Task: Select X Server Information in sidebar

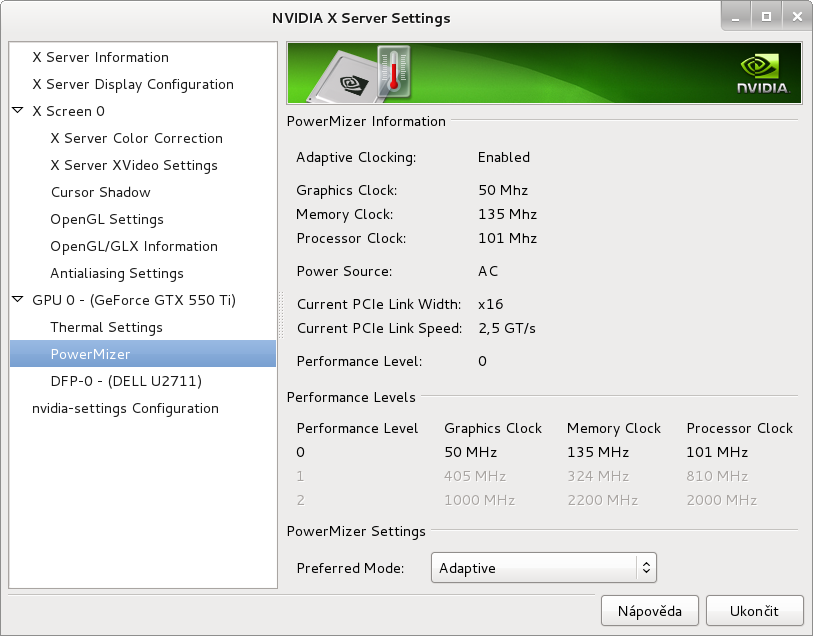Action: pyautogui.click(x=100, y=57)
